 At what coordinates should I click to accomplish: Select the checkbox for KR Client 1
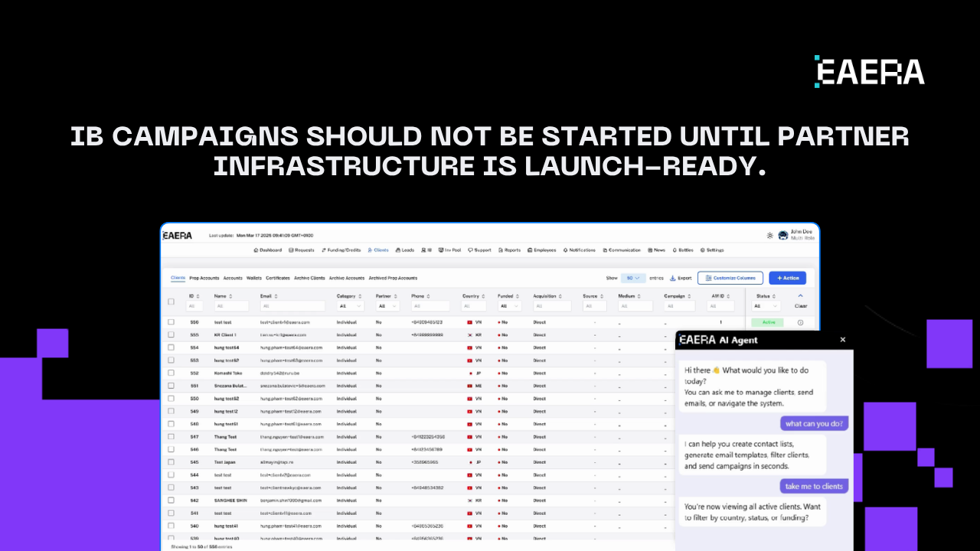click(x=171, y=335)
